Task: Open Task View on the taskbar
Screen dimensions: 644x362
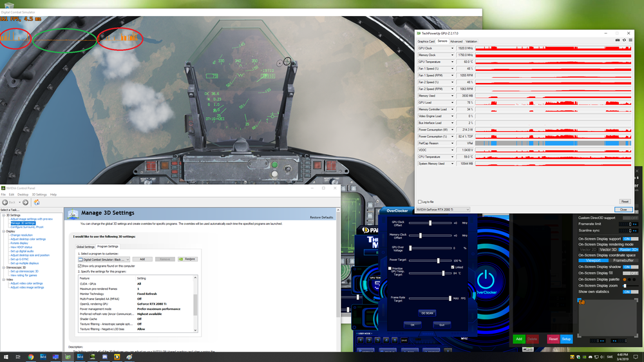Action: [18, 357]
